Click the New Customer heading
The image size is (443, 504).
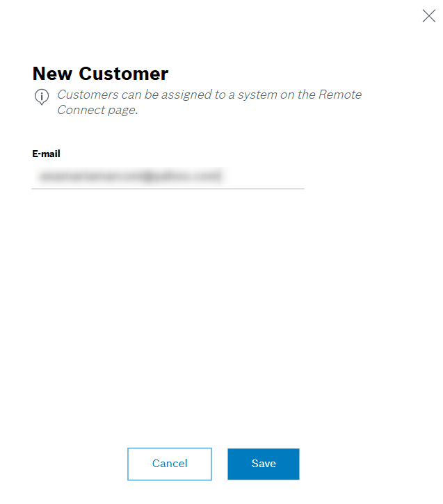(x=100, y=74)
